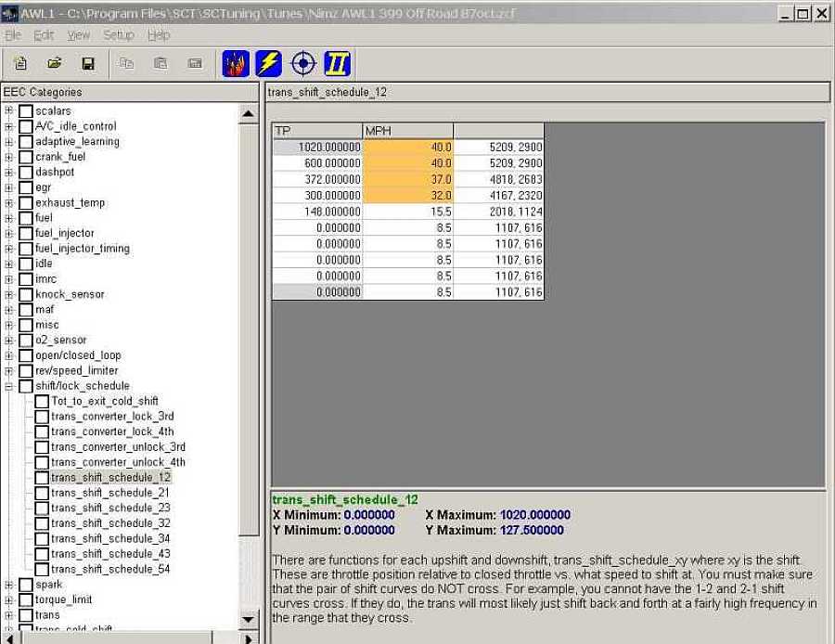Click the flame icon in toolbar
The image size is (835, 644).
pyautogui.click(x=236, y=63)
